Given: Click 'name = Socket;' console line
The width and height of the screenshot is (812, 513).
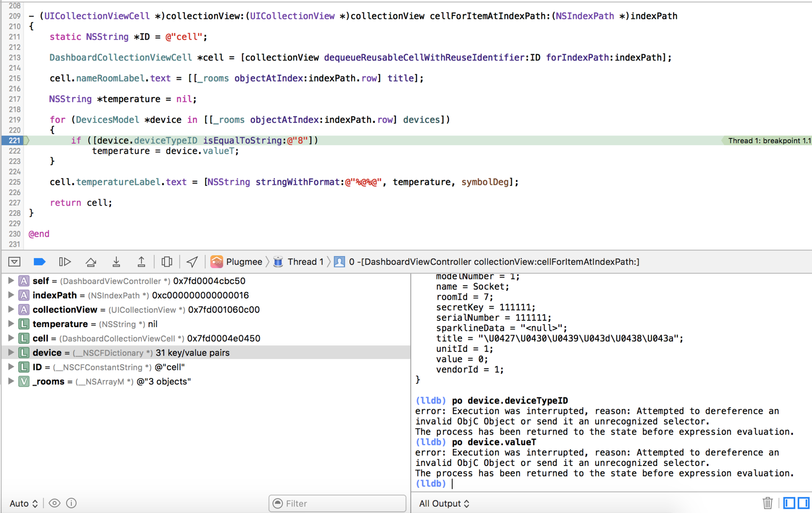Looking at the screenshot, I should pos(472,286).
